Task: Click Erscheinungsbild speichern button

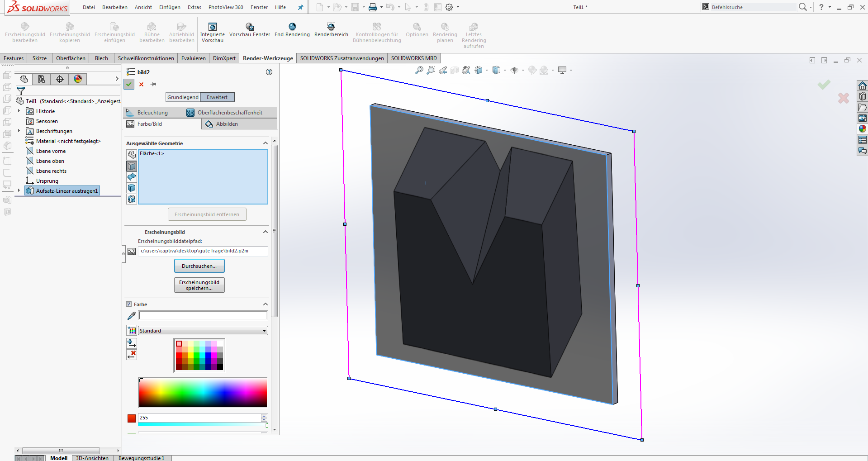Action: pos(199,285)
